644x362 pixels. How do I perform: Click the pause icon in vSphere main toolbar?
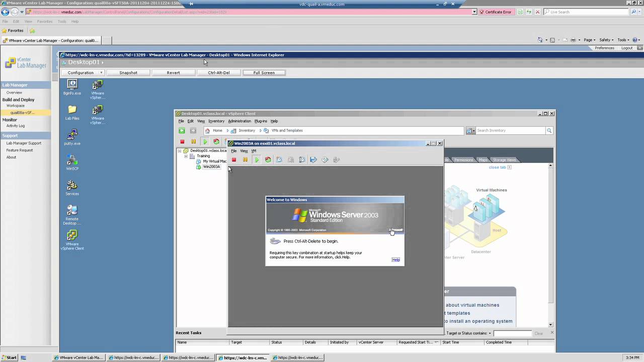193,142
